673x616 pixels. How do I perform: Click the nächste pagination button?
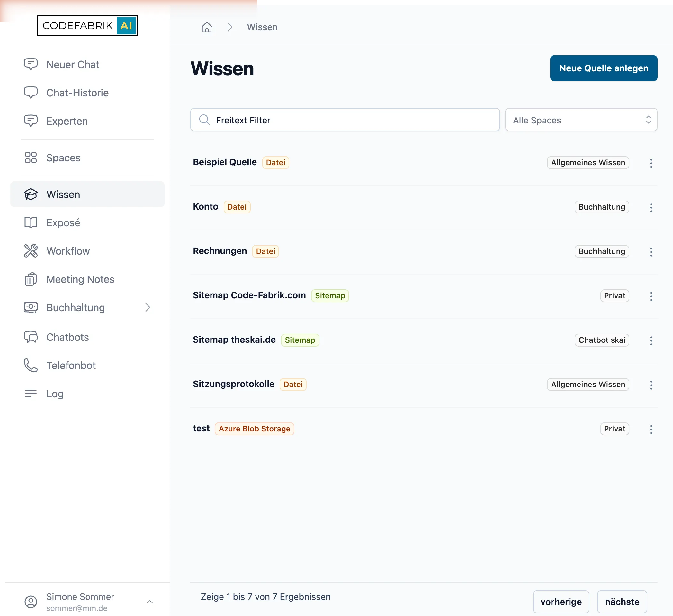pyautogui.click(x=622, y=602)
